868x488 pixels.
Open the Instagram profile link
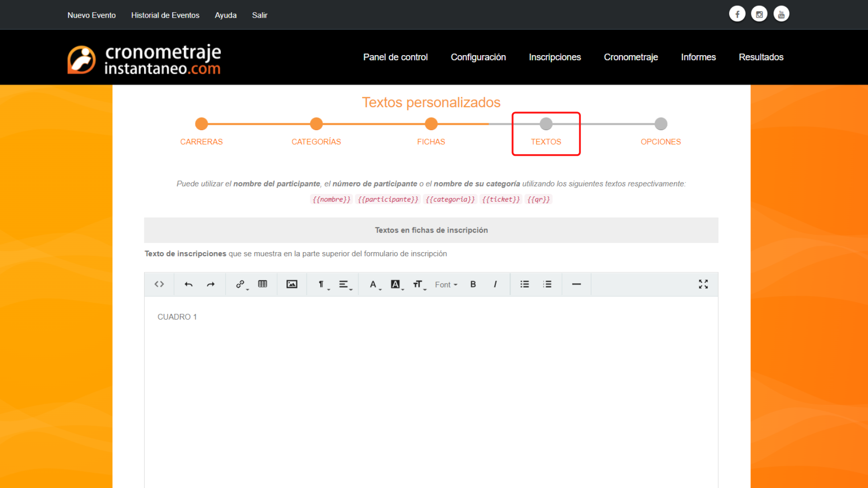(759, 14)
